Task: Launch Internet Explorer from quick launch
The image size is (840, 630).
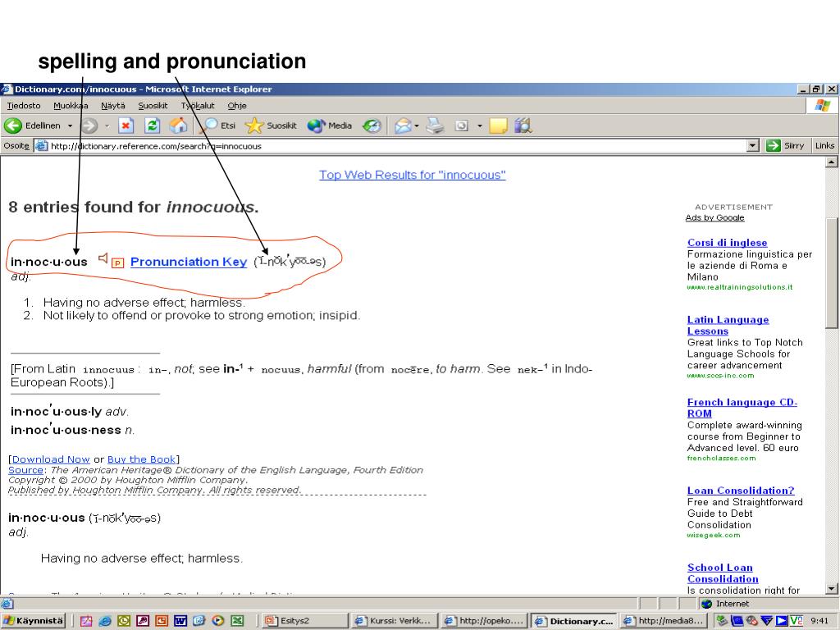Action: pos(105,621)
